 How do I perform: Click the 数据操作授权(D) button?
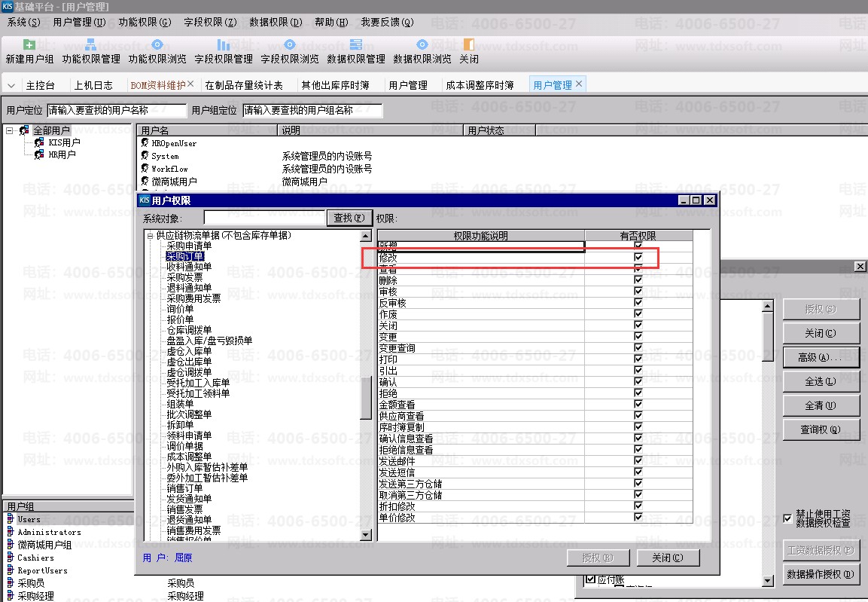(821, 574)
